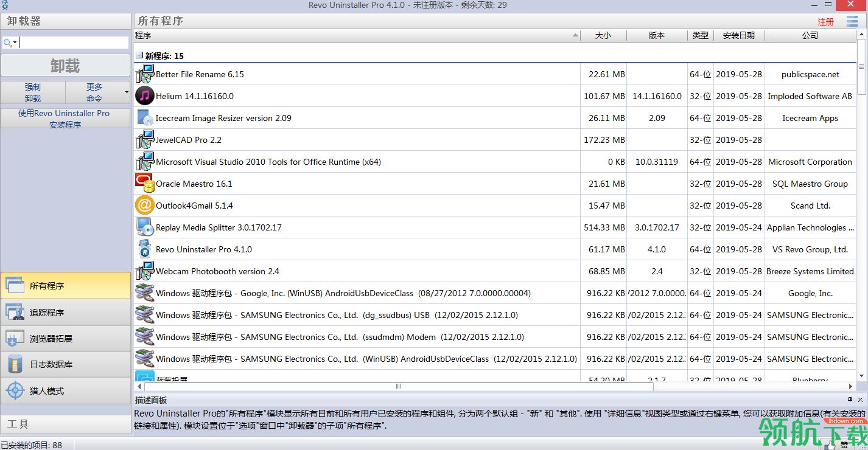Click the Oracle Maestro 16.1 icon
The width and height of the screenshot is (868, 450).
145,184
